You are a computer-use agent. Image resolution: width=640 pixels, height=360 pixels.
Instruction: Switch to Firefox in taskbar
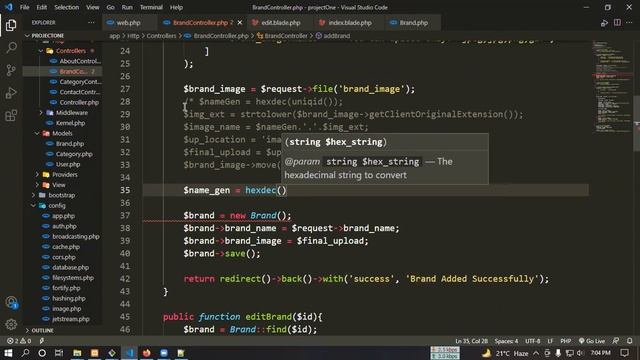(x=147, y=353)
